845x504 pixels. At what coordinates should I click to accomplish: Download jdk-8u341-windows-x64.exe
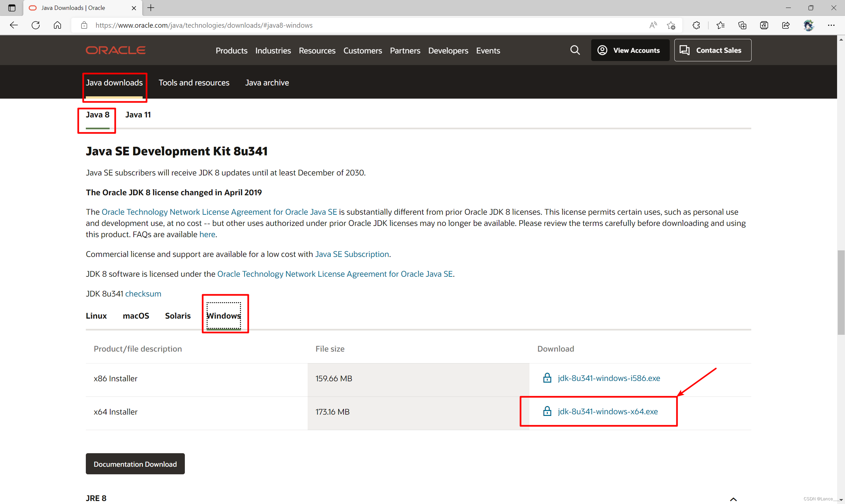608,411
